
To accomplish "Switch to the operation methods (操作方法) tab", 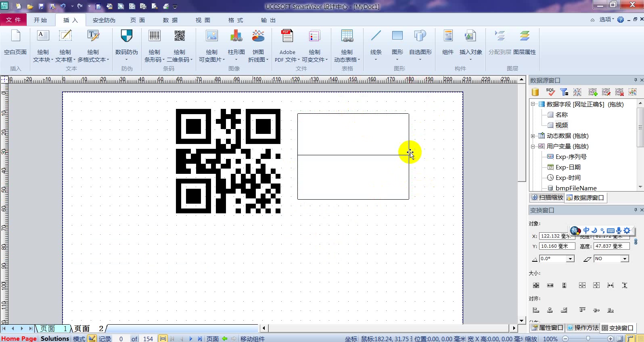I will [x=583, y=328].
